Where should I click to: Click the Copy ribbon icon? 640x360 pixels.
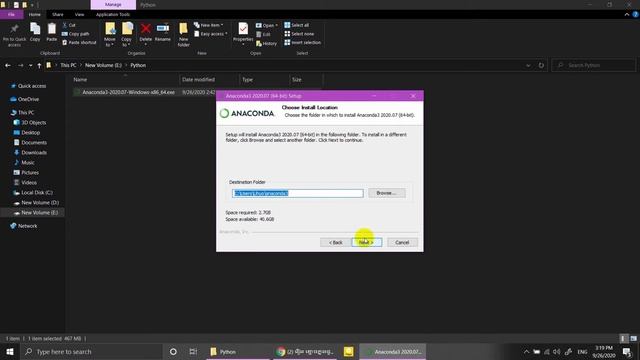tap(35, 32)
